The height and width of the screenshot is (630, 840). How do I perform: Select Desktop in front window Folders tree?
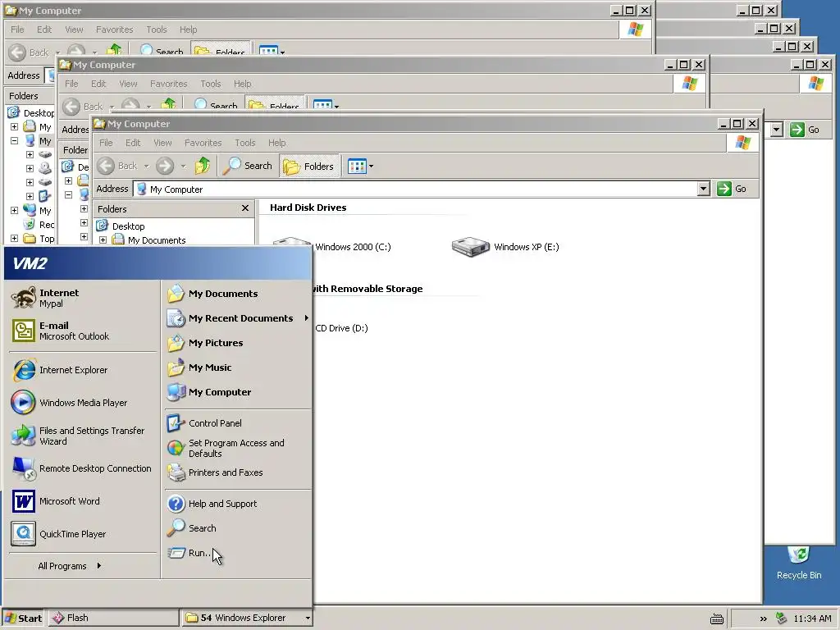(129, 226)
